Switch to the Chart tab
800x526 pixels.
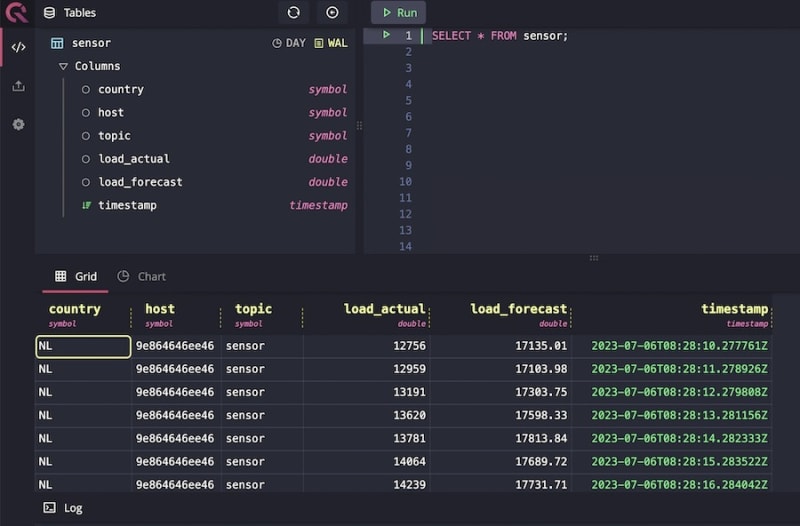(141, 277)
